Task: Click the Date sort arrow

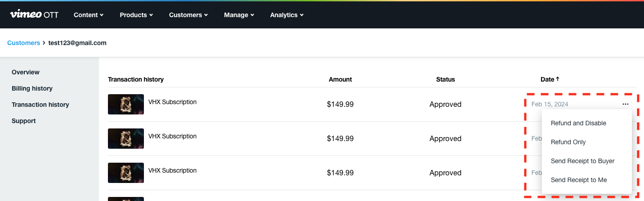Action: click(558, 79)
